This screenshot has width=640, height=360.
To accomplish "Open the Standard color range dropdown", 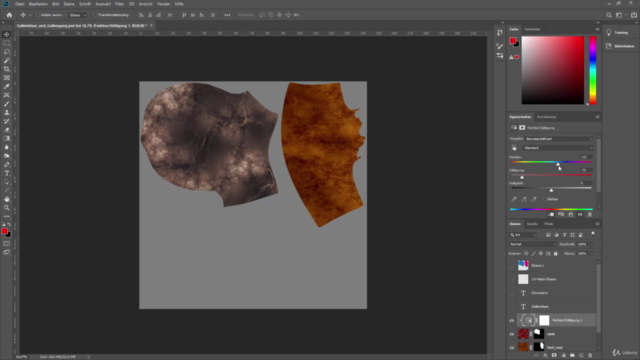I will [x=558, y=148].
